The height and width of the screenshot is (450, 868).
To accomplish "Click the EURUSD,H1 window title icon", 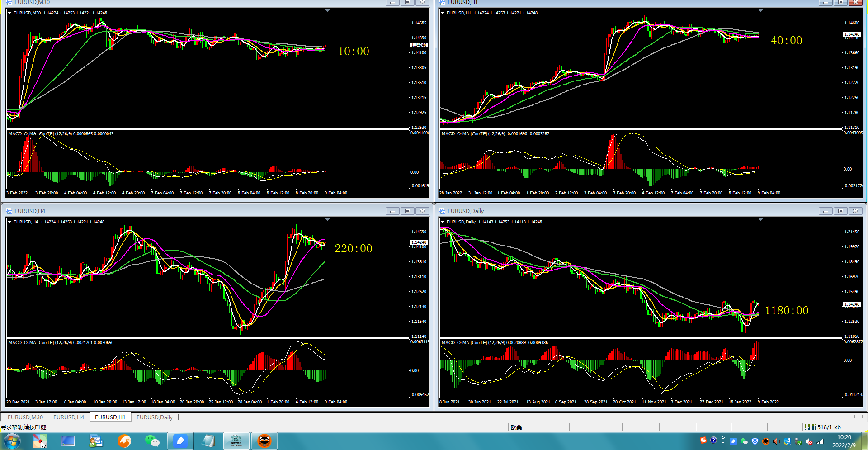I will tap(442, 2).
